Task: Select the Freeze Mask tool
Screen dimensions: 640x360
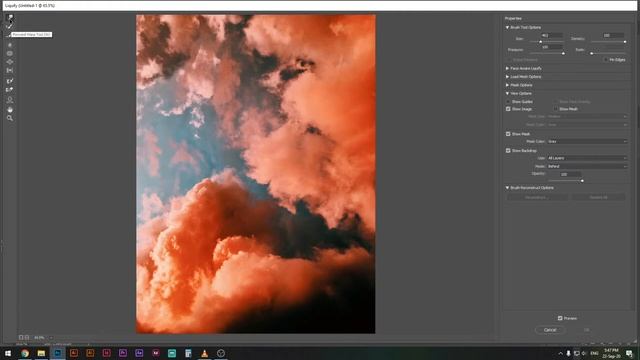Action: click(x=10, y=81)
